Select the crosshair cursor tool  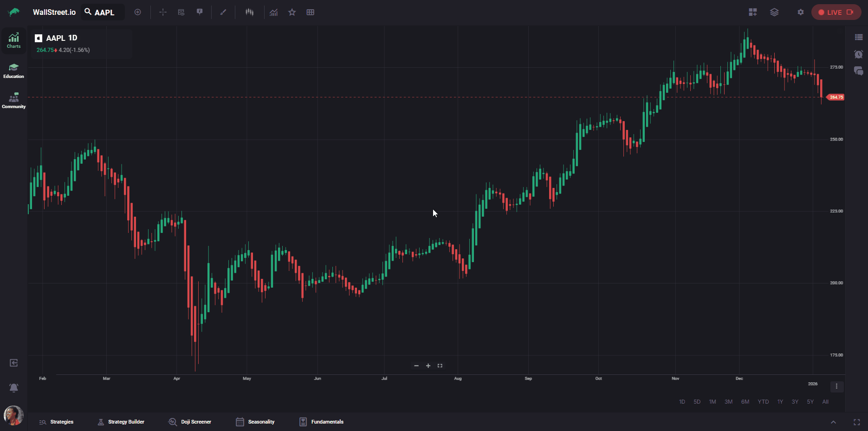(162, 13)
